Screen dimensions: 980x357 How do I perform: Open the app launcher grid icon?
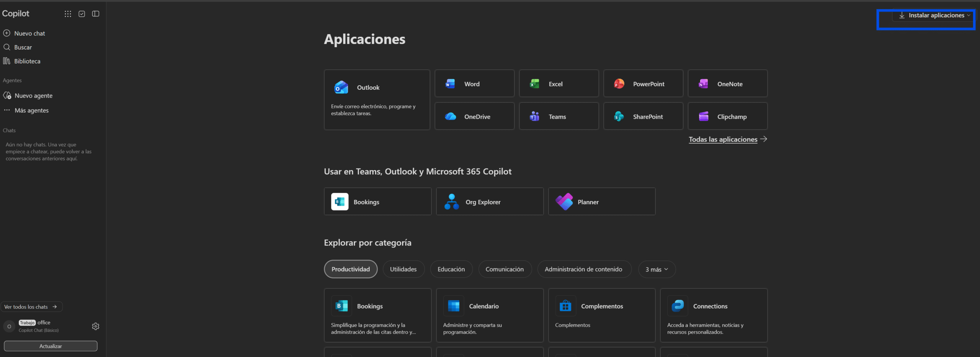[x=68, y=14]
